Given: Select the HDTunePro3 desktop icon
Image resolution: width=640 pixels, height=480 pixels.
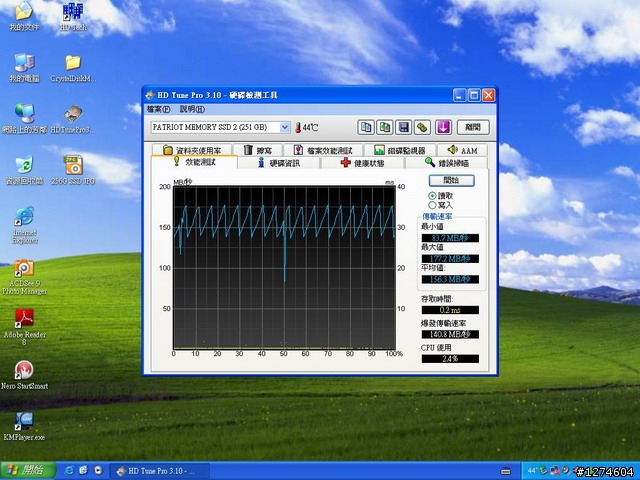Looking at the screenshot, I should click(73, 119).
